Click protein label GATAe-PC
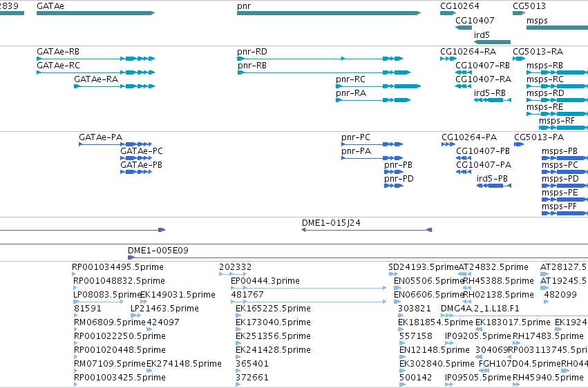This screenshot has width=588, height=388. coord(142,151)
